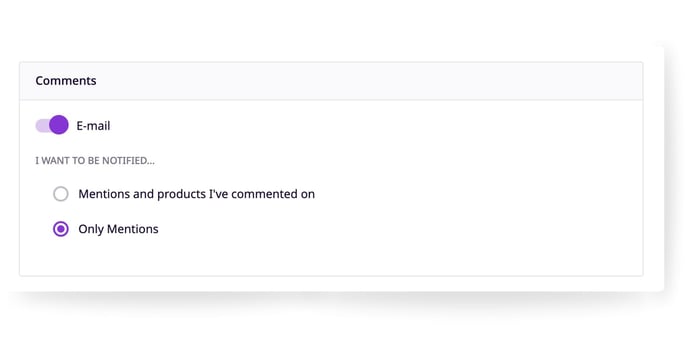The image size is (688, 364).
Task: Click the E-mail label text
Action: coord(93,126)
